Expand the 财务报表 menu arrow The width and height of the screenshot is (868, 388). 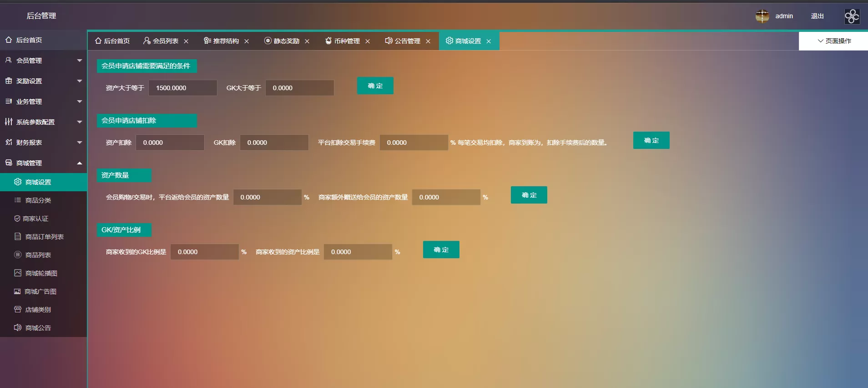tap(80, 143)
